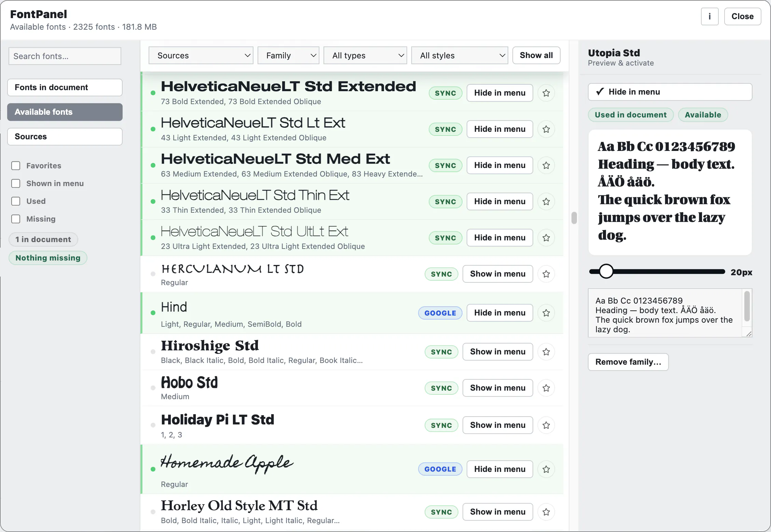Image resolution: width=771 pixels, height=532 pixels.
Task: Show Herculanum LT Std in menu
Action: click(x=498, y=274)
